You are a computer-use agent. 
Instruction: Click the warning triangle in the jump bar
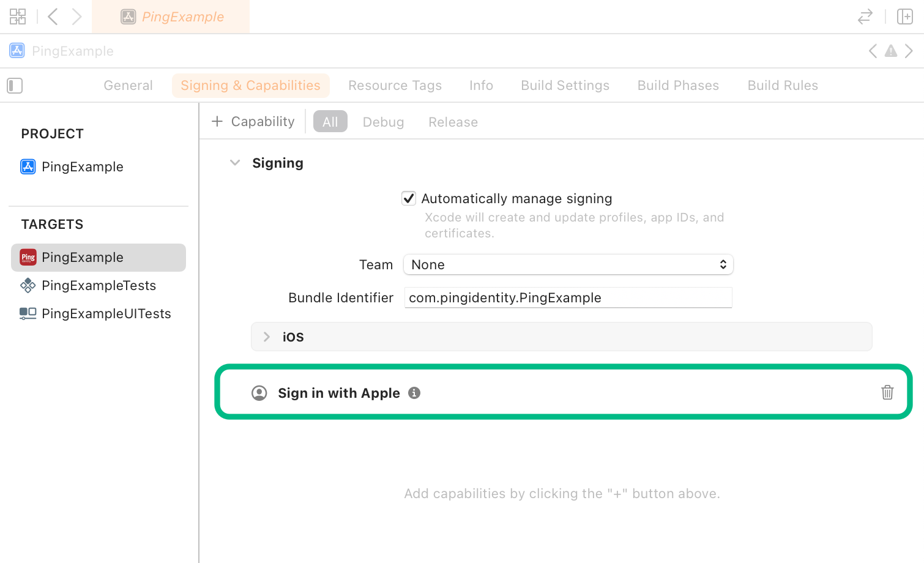pyautogui.click(x=890, y=51)
